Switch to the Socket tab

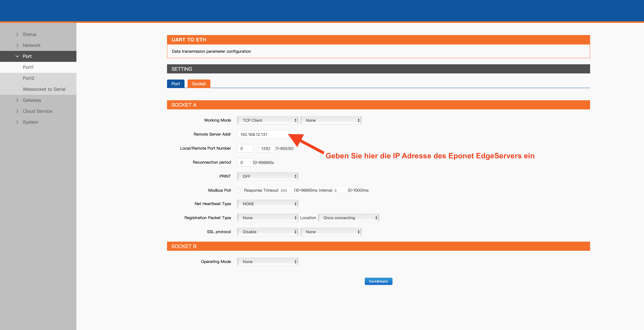point(199,84)
